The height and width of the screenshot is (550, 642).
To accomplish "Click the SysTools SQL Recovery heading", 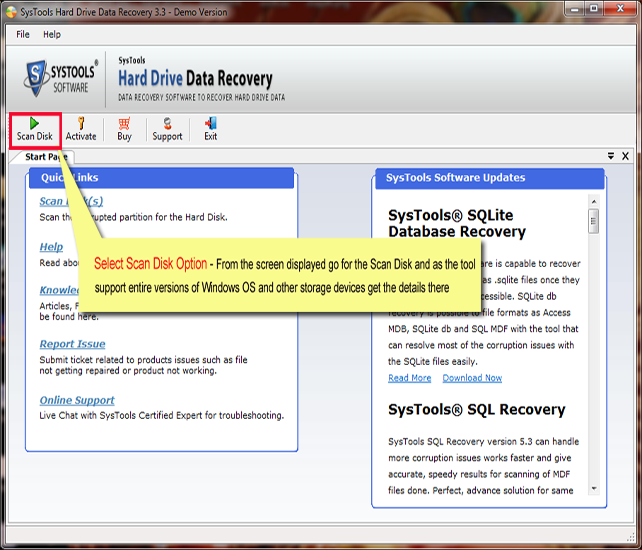I will [477, 410].
